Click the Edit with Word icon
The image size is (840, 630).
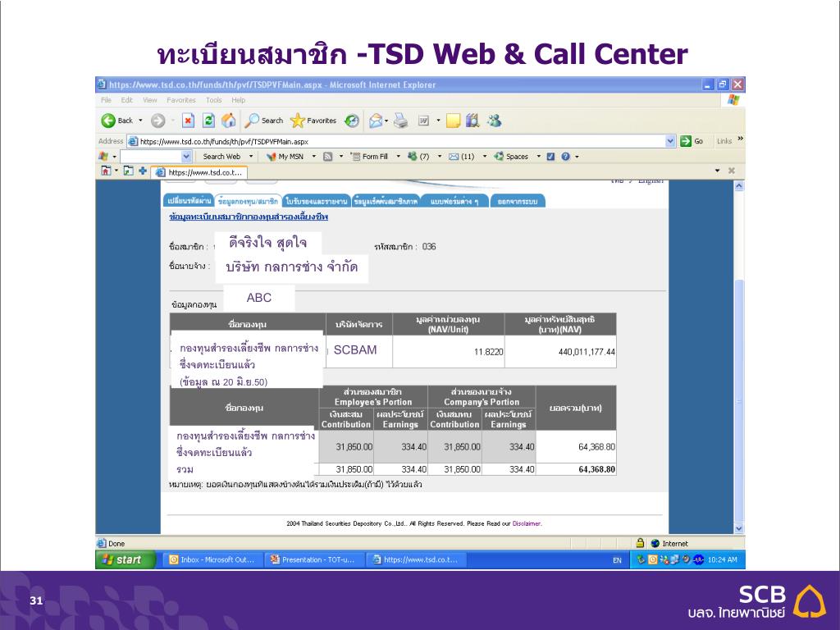[423, 121]
